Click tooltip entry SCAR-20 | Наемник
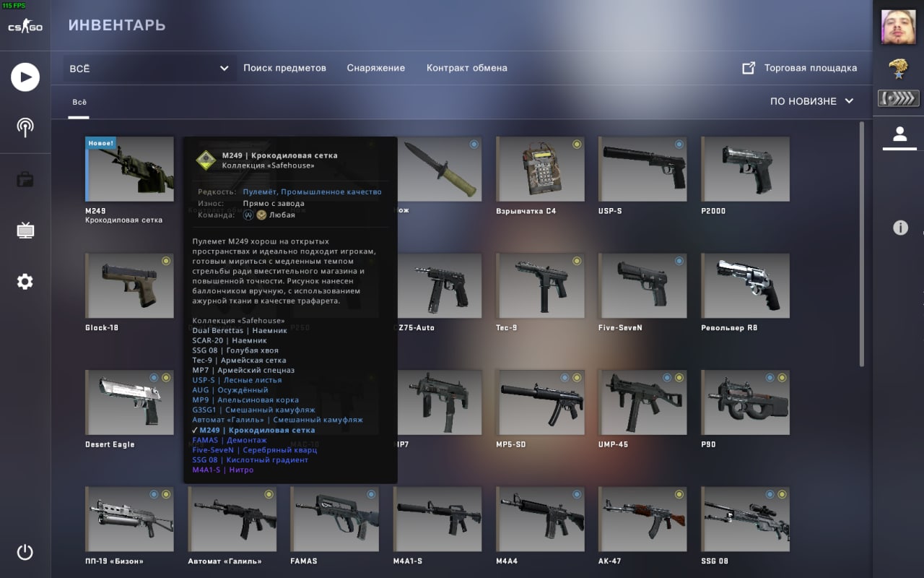 pyautogui.click(x=230, y=340)
